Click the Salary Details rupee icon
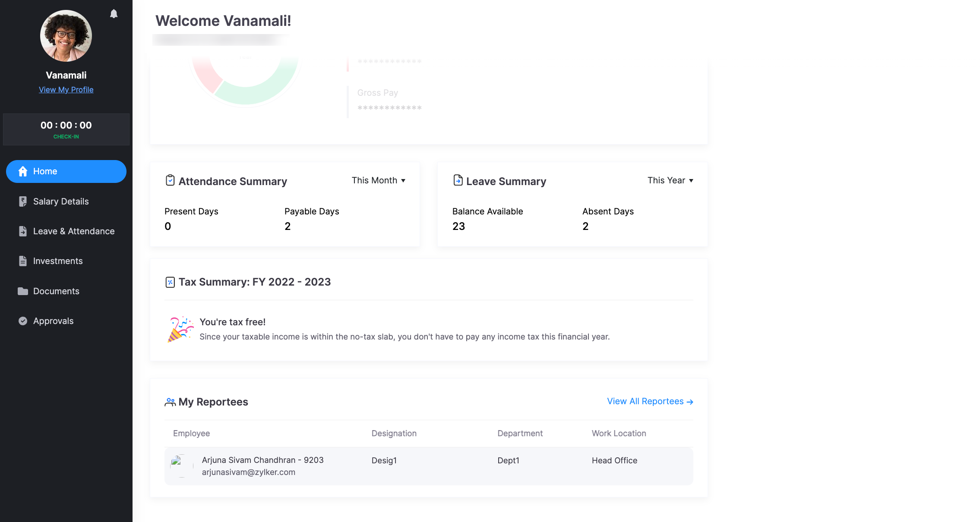 point(23,201)
